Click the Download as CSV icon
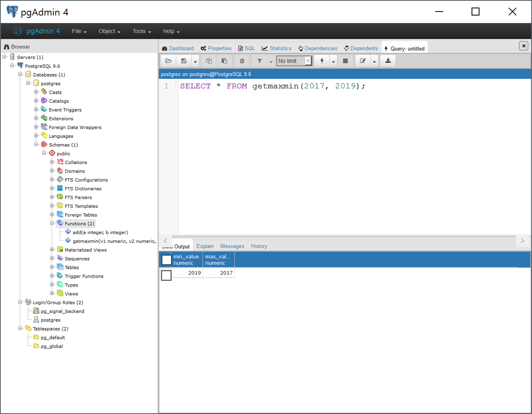 [388, 61]
